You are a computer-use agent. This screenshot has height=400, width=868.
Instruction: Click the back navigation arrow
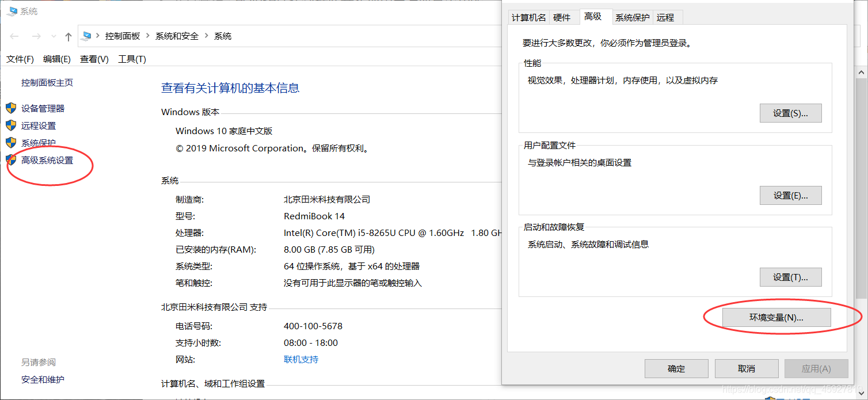point(14,36)
